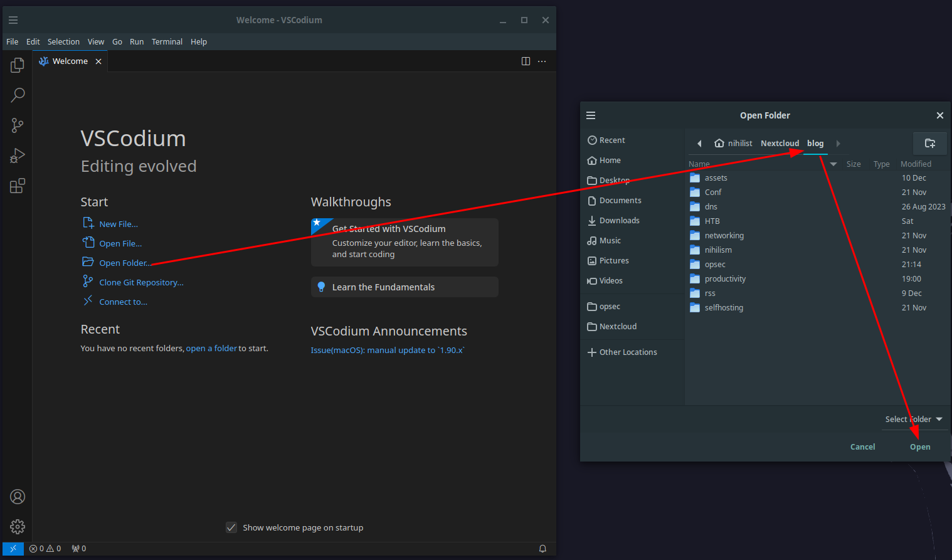Screen dimensions: 952x560
Task: Click the remote window indicator in status bar
Action: click(13, 548)
